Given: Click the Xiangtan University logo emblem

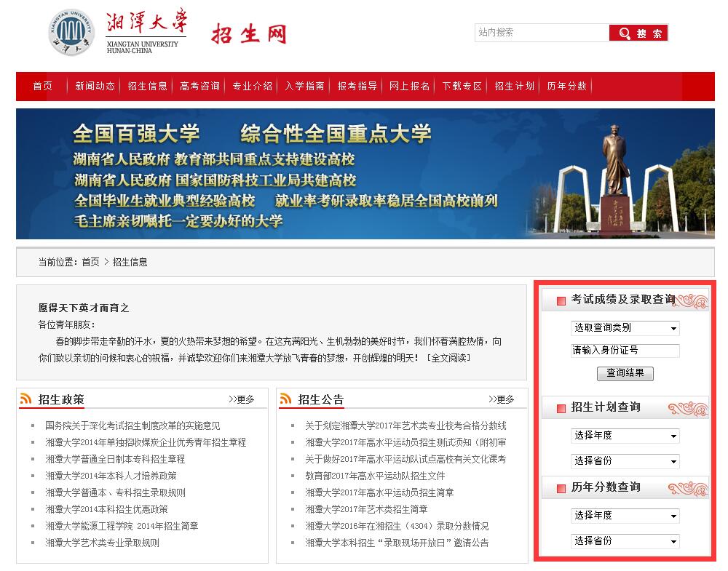Looking at the screenshot, I should click(x=71, y=33).
